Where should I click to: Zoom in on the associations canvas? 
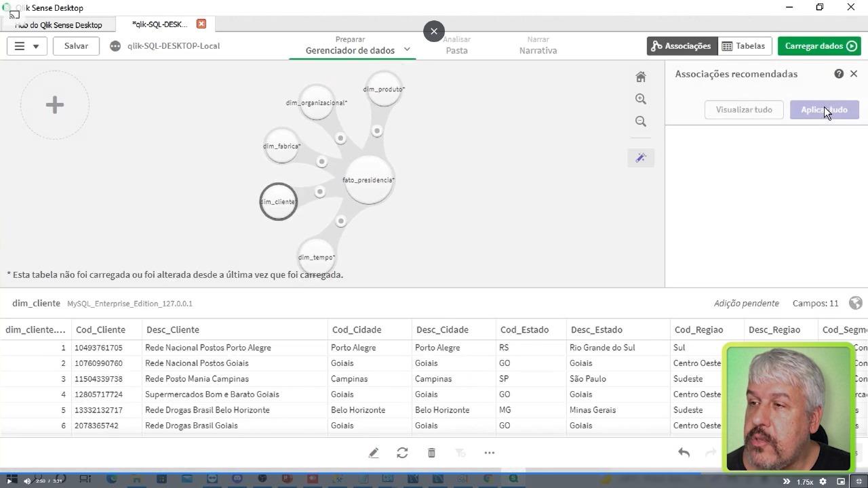click(x=641, y=99)
